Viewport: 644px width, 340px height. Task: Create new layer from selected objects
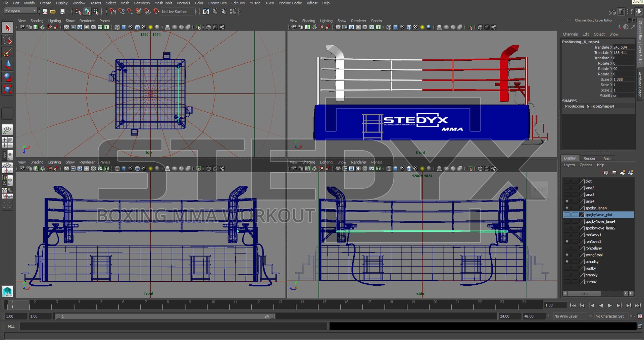click(x=631, y=172)
